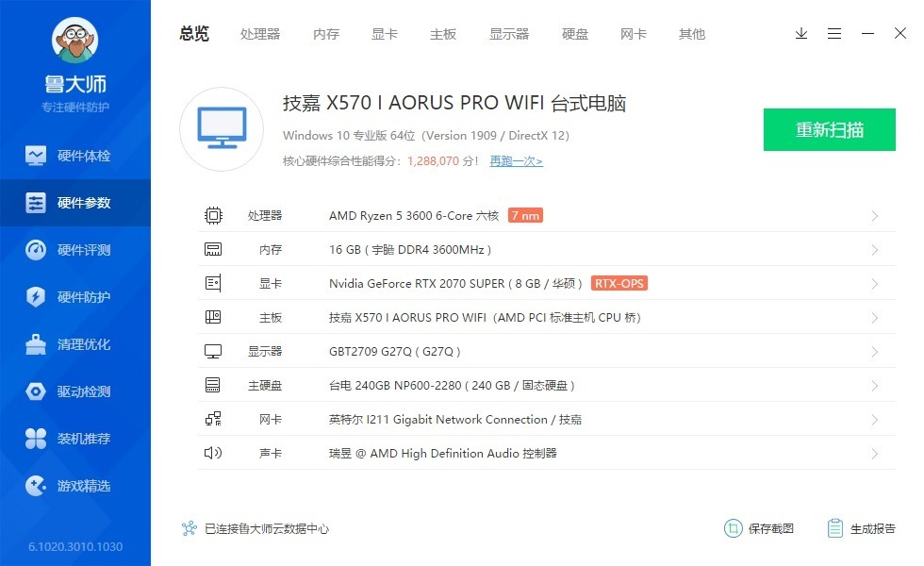Click the 1,288,070 score value
This screenshot has width=924, height=566.
[433, 161]
